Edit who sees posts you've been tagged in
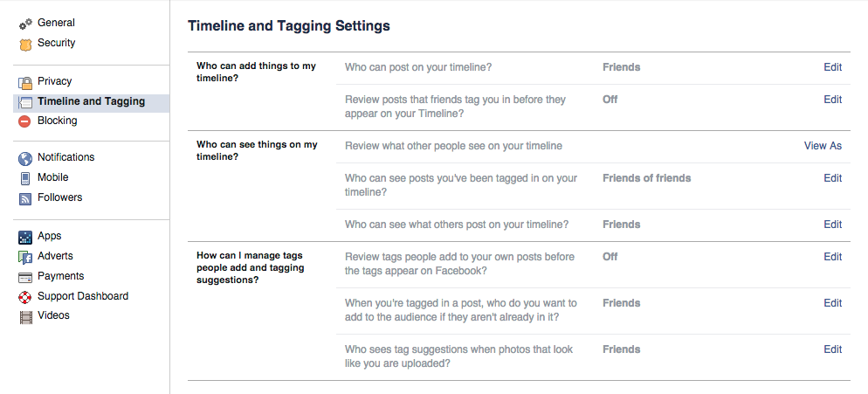868x394 pixels. click(832, 178)
